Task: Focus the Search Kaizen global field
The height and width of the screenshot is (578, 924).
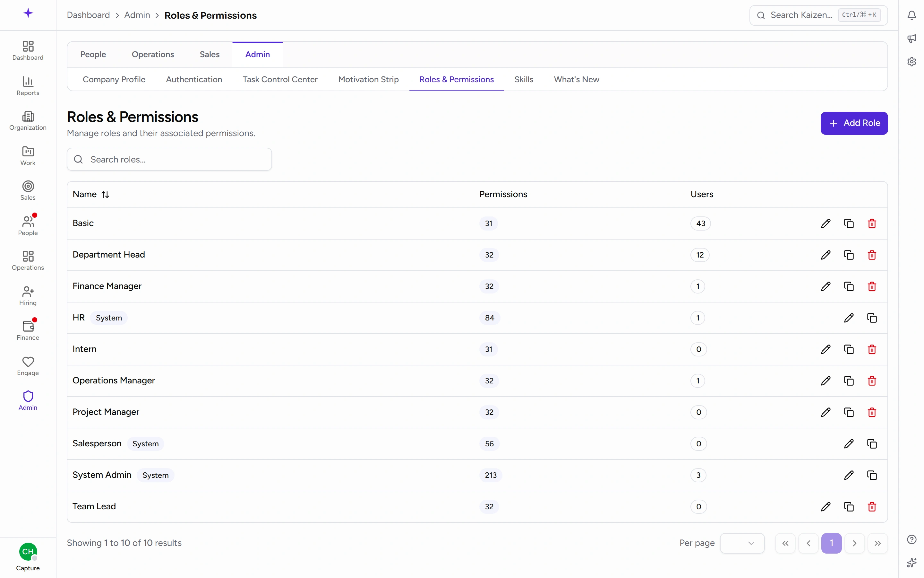Action: (818, 15)
